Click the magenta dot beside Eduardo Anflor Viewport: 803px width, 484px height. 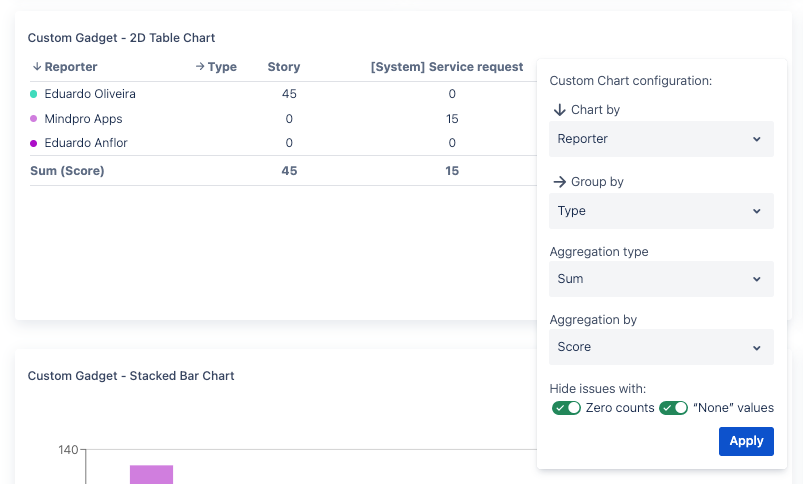[34, 143]
